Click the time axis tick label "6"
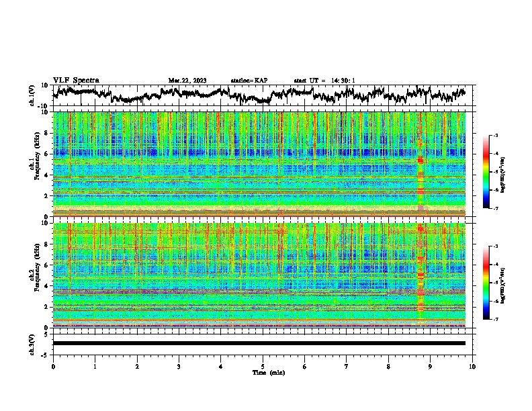Image resolution: width=532 pixels, height=411 pixels. (x=305, y=367)
